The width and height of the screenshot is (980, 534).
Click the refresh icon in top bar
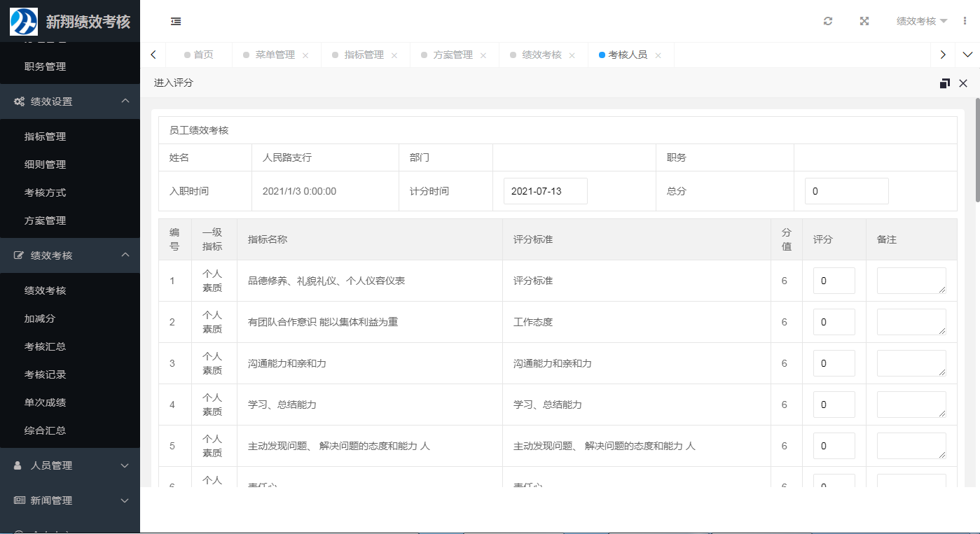click(828, 22)
